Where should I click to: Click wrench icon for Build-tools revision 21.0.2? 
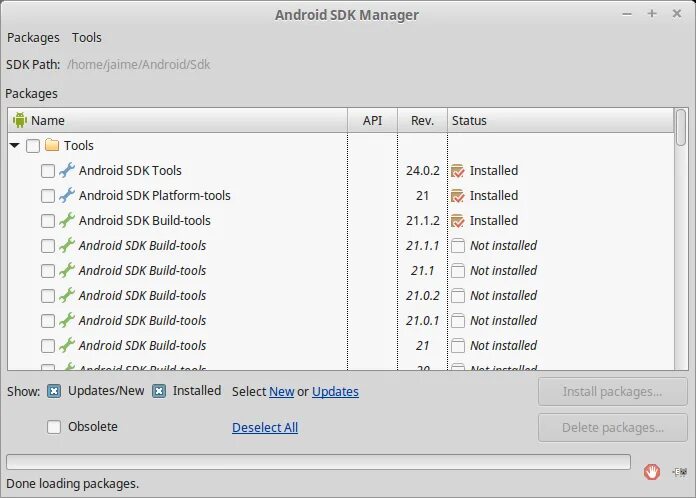pyautogui.click(x=67, y=295)
